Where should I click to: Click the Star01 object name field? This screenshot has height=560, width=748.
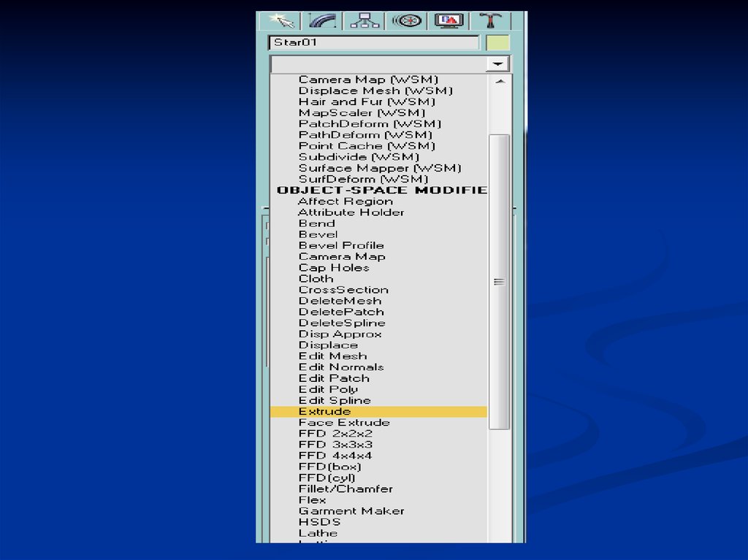[373, 43]
